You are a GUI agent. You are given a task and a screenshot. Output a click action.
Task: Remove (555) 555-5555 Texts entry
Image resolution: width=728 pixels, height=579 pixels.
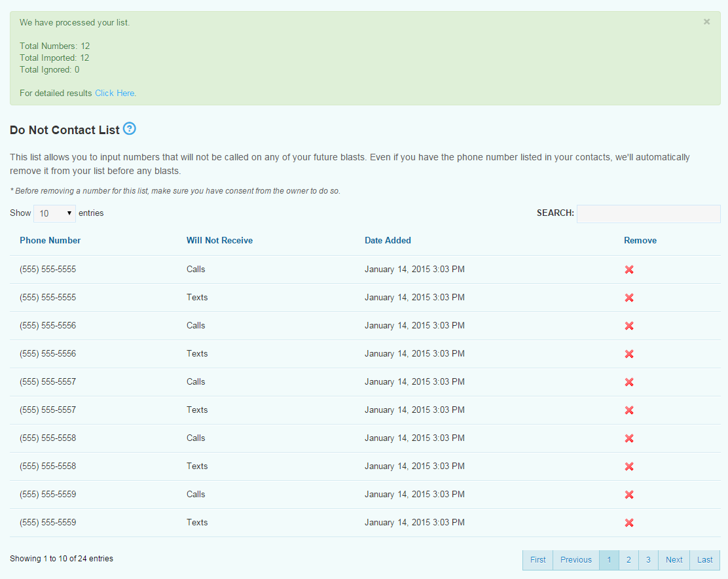coord(629,298)
